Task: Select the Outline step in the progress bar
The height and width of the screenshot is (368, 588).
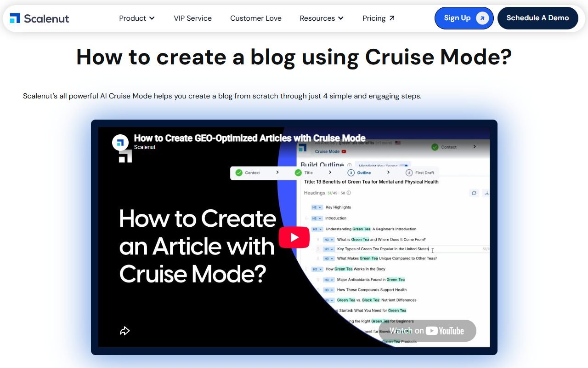Action: click(359, 173)
